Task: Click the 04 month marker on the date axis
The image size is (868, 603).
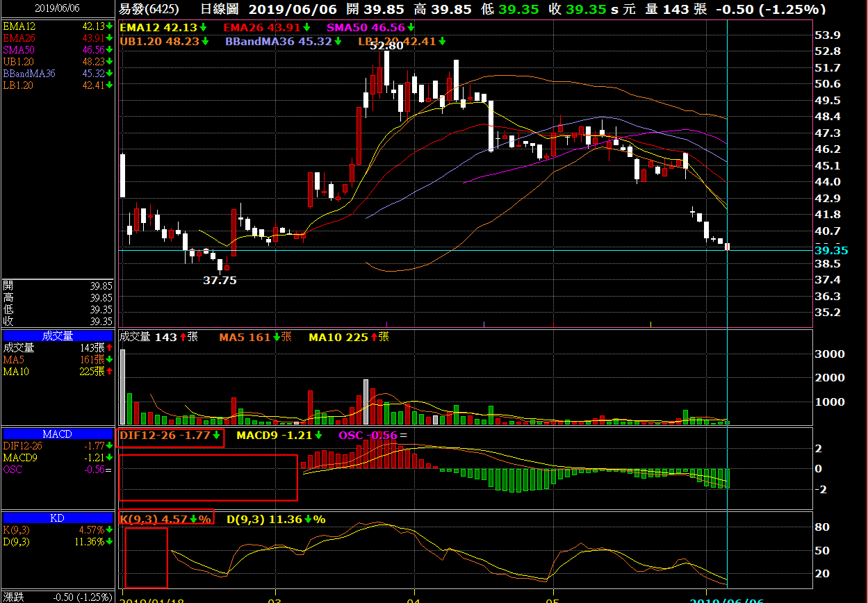Action: (414, 598)
